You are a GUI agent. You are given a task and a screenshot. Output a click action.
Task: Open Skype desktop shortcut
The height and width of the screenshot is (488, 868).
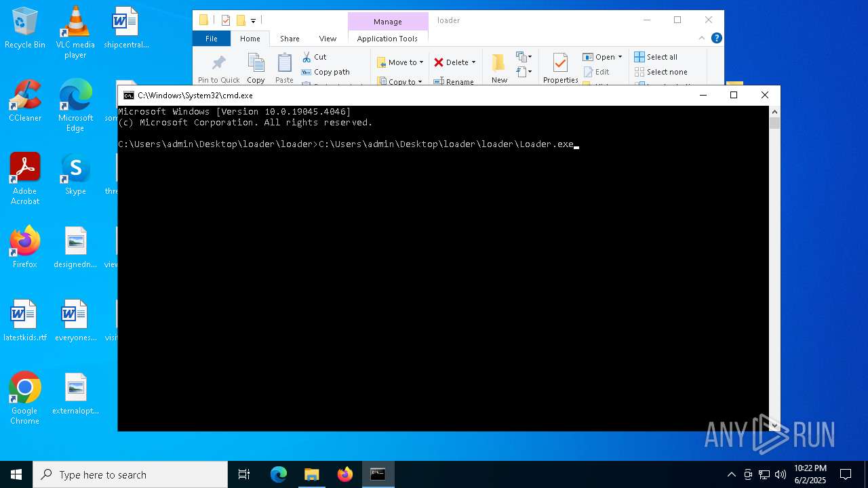tap(75, 175)
